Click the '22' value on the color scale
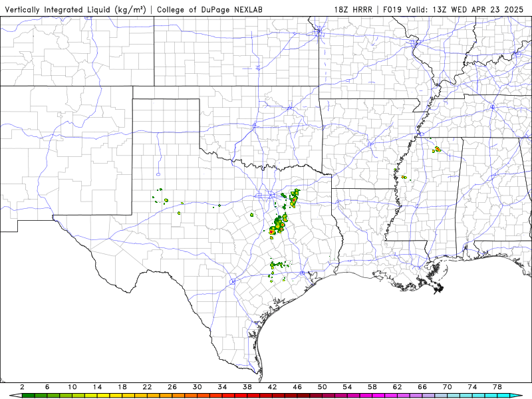Screen dimensions: 532x399 (147, 387)
